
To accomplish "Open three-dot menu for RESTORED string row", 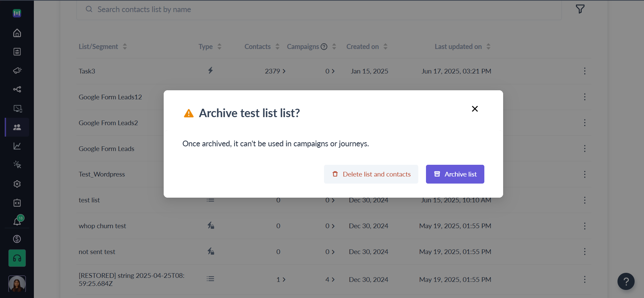I will point(585,280).
